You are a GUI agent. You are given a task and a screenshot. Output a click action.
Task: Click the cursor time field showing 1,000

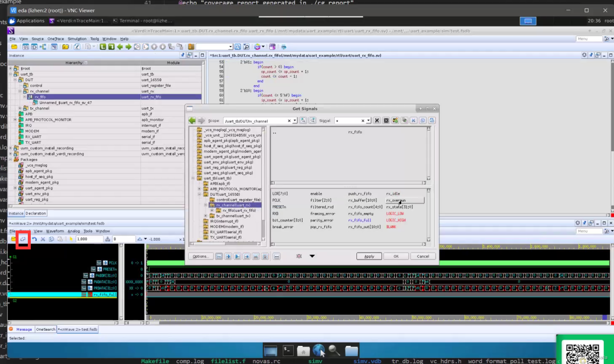coord(89,239)
